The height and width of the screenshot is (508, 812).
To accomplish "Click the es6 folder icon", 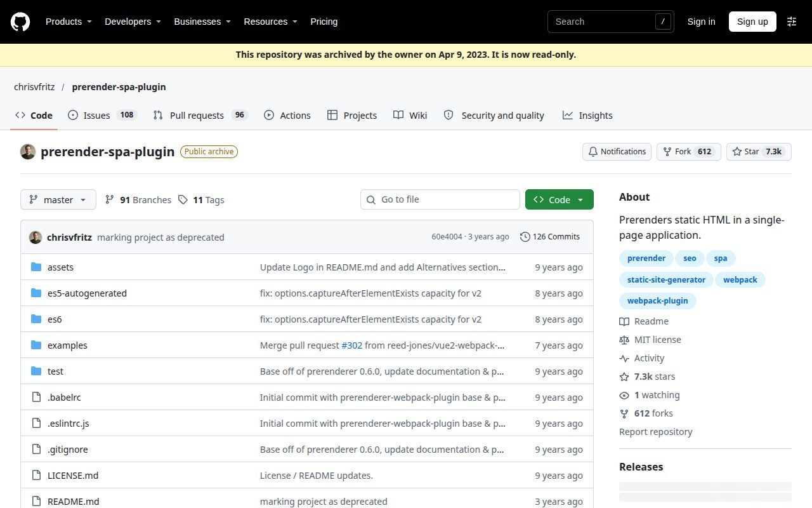I will [x=36, y=319].
